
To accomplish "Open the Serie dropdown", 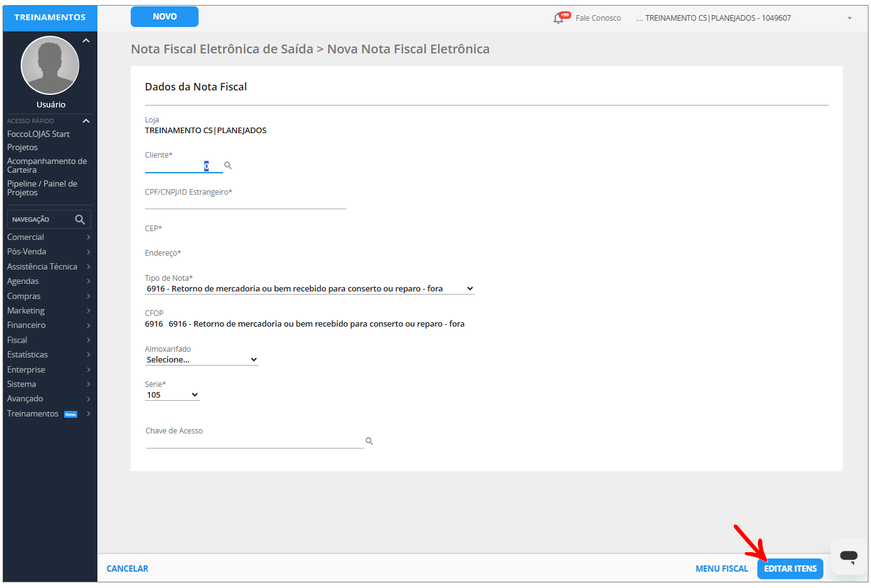I will point(172,395).
